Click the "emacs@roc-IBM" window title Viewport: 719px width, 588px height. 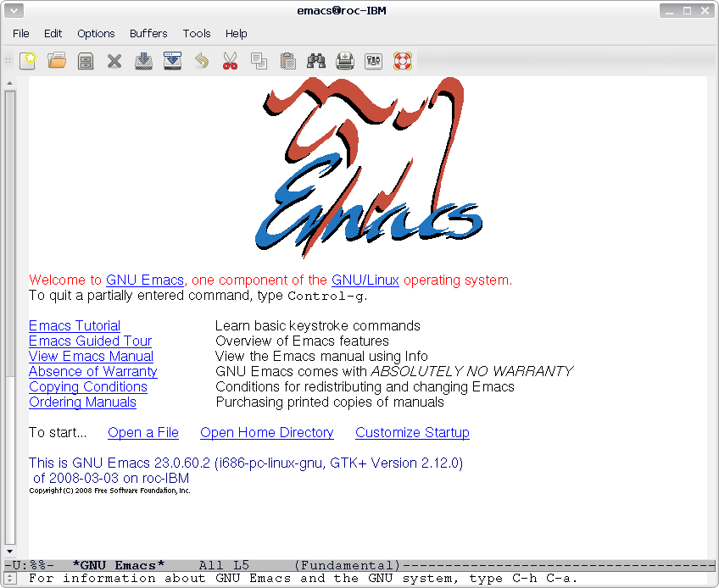(342, 10)
